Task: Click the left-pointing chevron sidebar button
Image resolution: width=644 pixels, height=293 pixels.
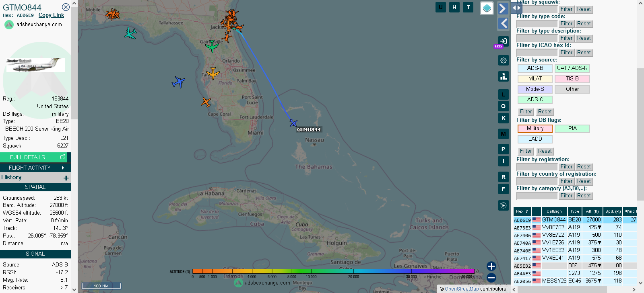Action: (x=503, y=23)
